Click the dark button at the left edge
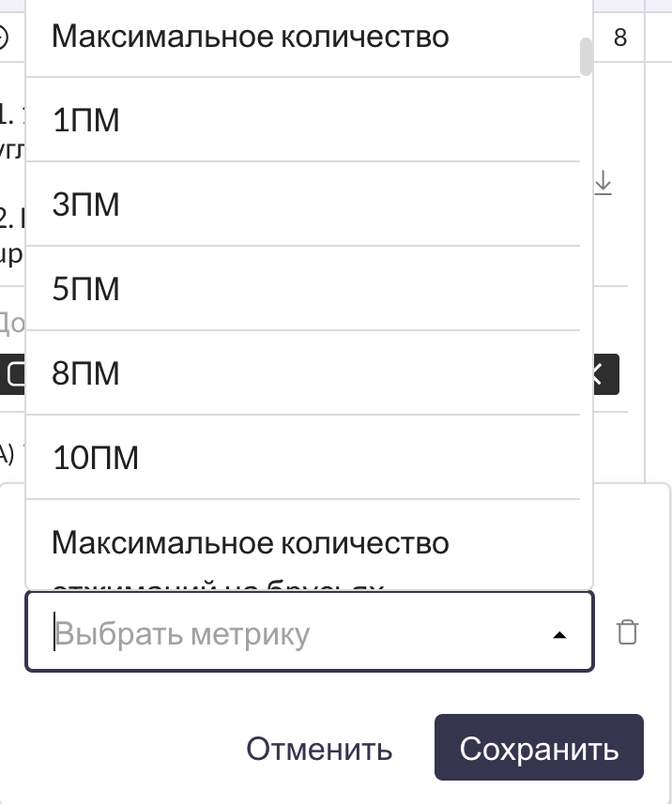672x804 pixels. (13, 374)
